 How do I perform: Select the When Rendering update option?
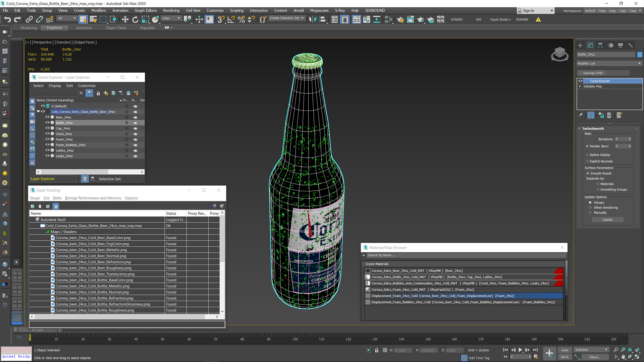pos(590,207)
